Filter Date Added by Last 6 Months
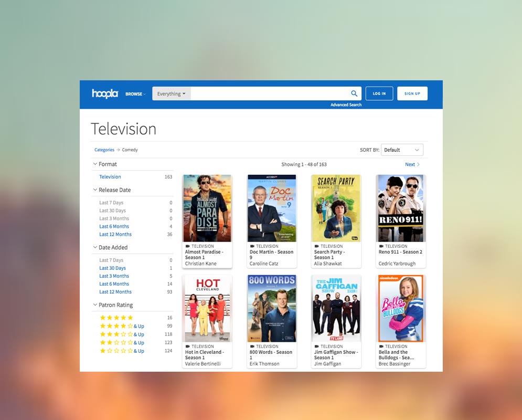Image resolution: width=522 pixels, height=420 pixels. tap(114, 284)
